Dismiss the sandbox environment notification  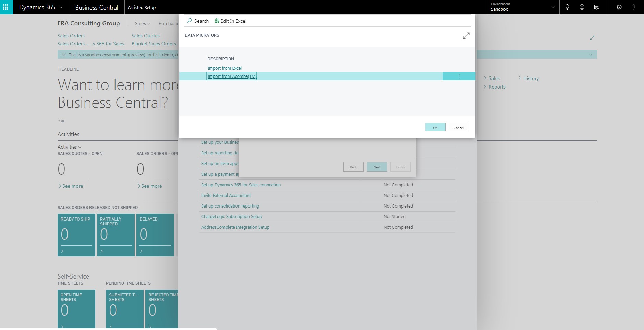click(x=64, y=55)
